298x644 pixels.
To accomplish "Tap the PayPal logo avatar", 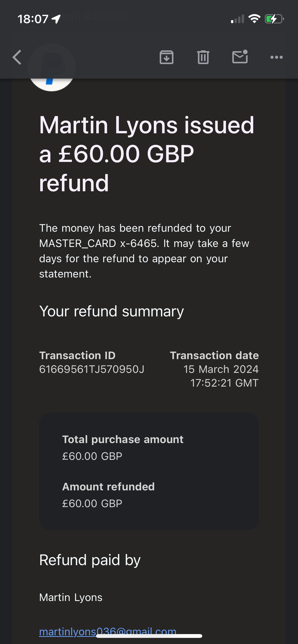I will (x=52, y=67).
